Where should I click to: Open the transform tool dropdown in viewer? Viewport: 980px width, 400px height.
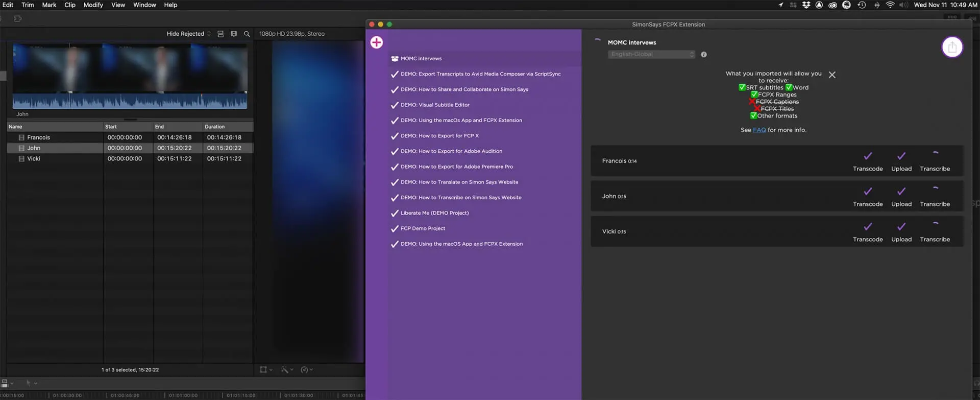coord(266,370)
